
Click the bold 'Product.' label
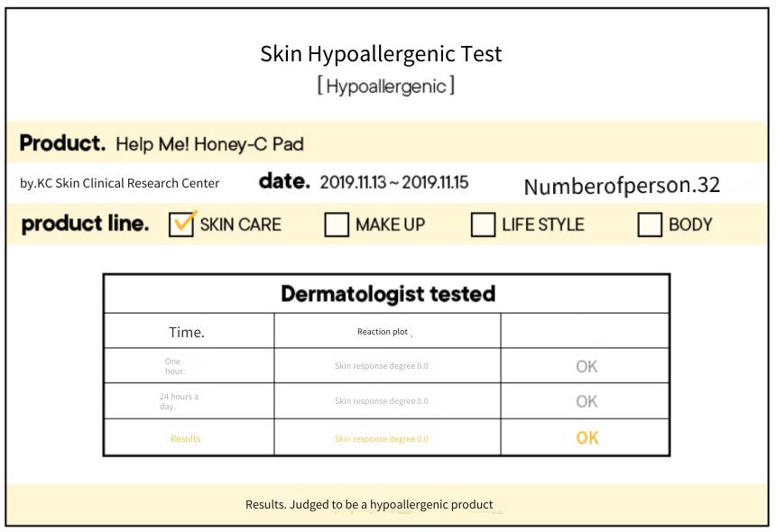tap(62, 143)
